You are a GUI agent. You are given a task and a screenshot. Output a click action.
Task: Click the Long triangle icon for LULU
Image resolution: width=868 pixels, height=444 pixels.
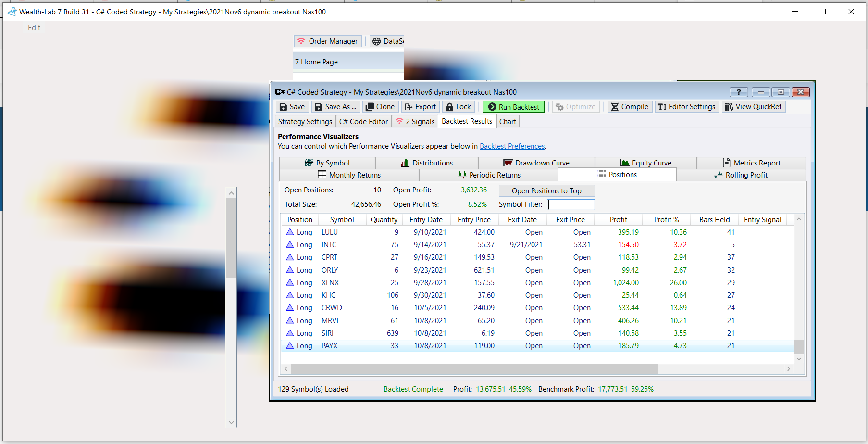[290, 232]
